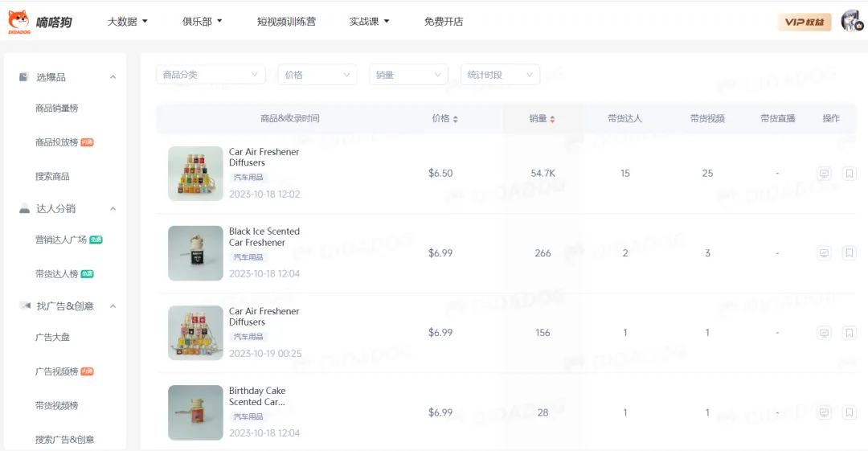Viewport: 868px width, 451px height.
Task: Open 搜索广告&创意 in the sidebar
Action: pyautogui.click(x=64, y=440)
